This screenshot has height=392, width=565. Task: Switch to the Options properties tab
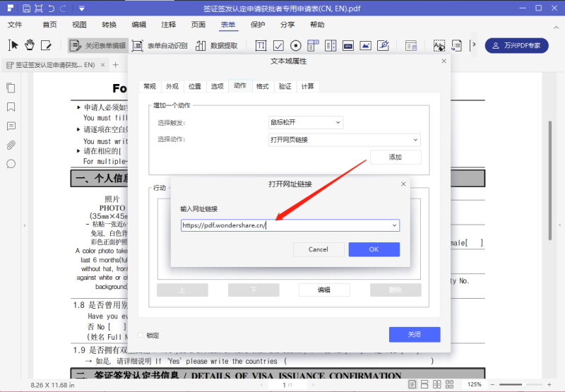[x=218, y=86]
